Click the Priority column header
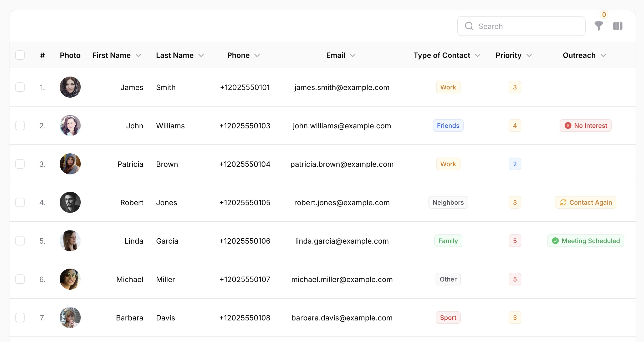The width and height of the screenshot is (644, 342). point(508,55)
